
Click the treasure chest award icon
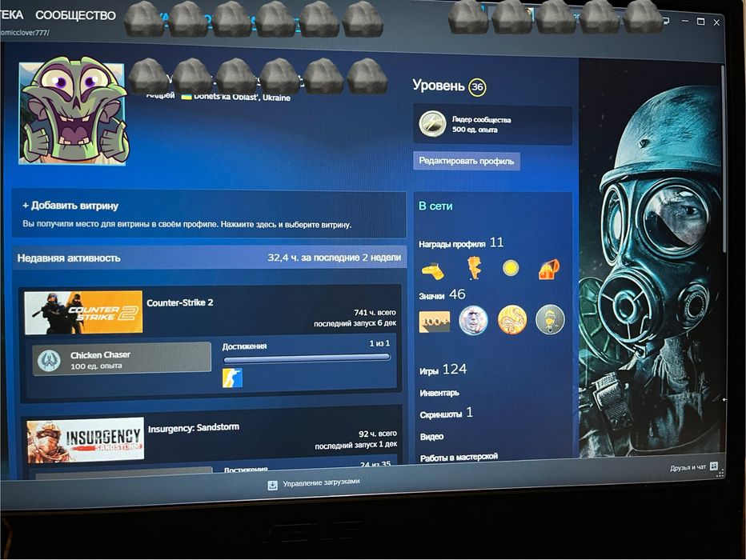coord(549,270)
